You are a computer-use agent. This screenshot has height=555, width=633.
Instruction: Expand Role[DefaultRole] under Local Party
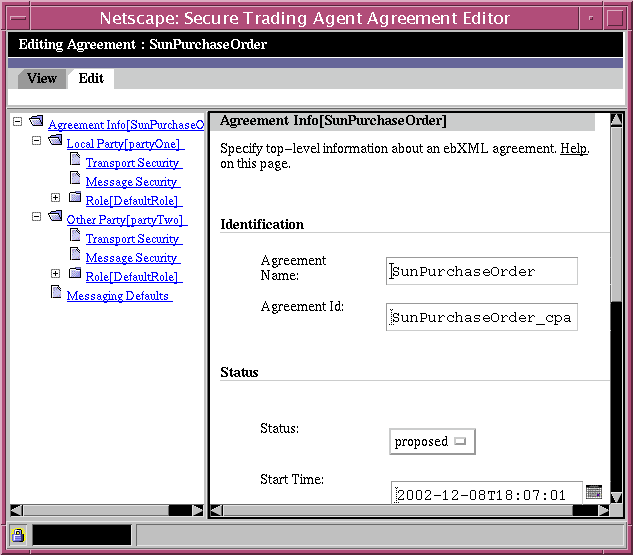coord(55,197)
